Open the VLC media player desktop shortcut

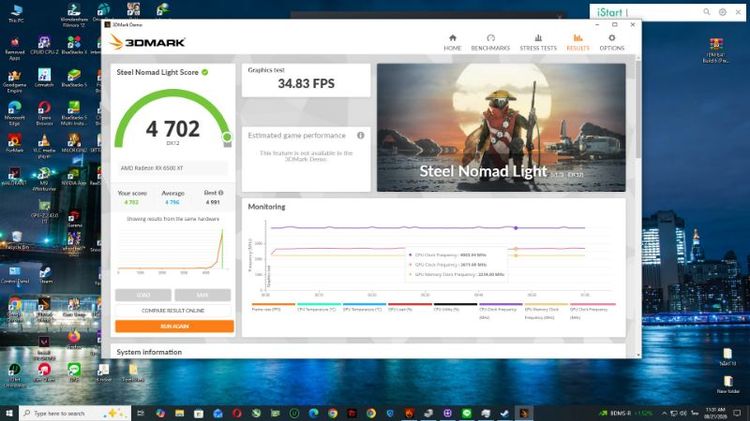point(44,146)
